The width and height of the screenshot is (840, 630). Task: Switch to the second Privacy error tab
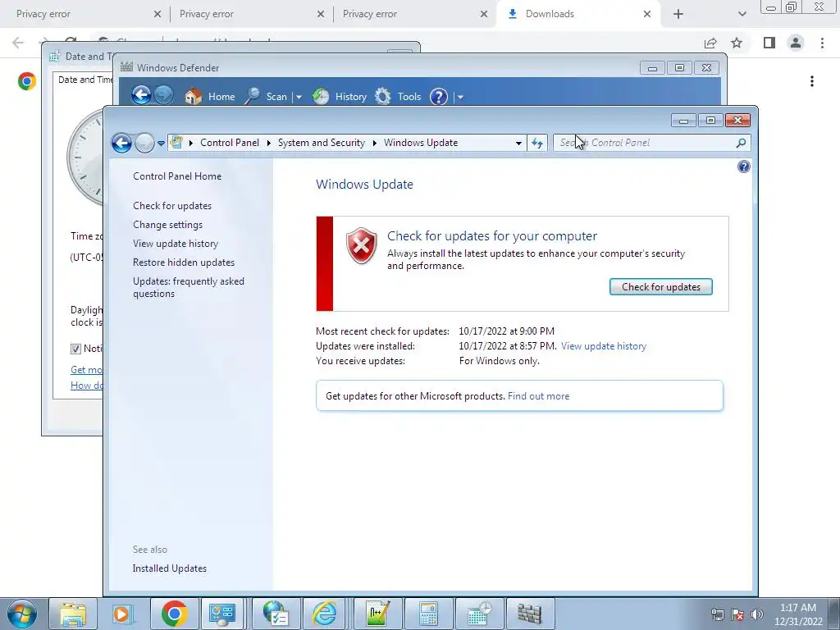click(249, 14)
